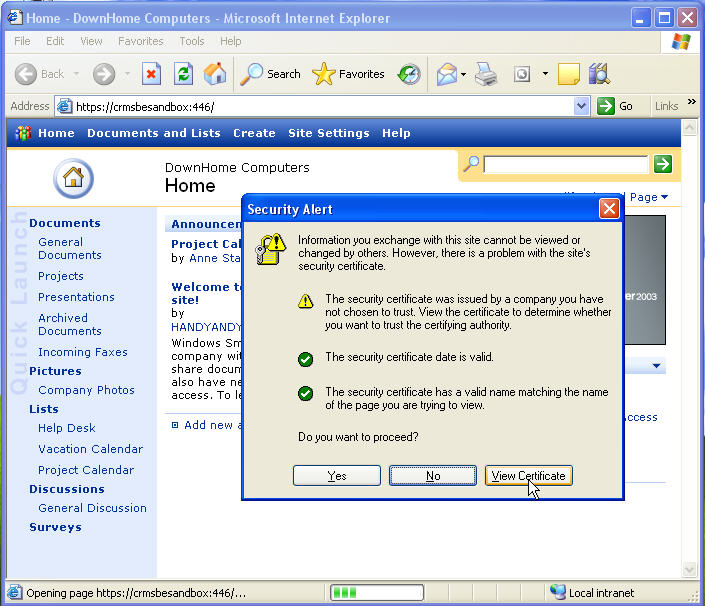Image resolution: width=705 pixels, height=606 pixels.
Task: Open Vacation Calendar link
Action: click(x=90, y=449)
